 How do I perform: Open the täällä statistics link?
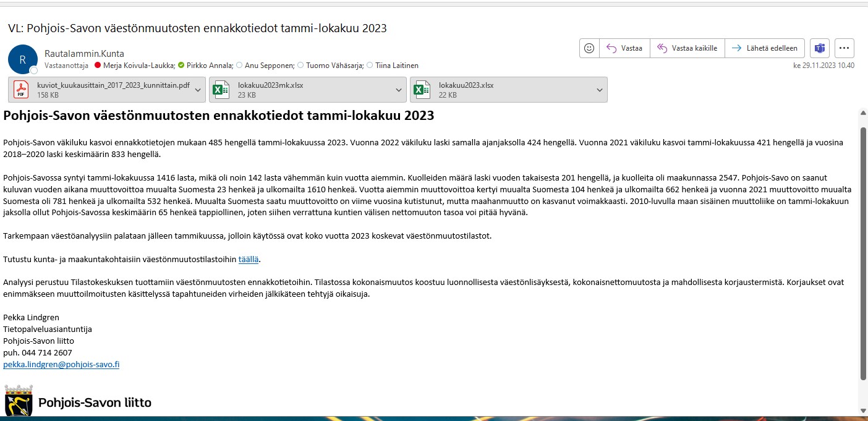click(249, 259)
